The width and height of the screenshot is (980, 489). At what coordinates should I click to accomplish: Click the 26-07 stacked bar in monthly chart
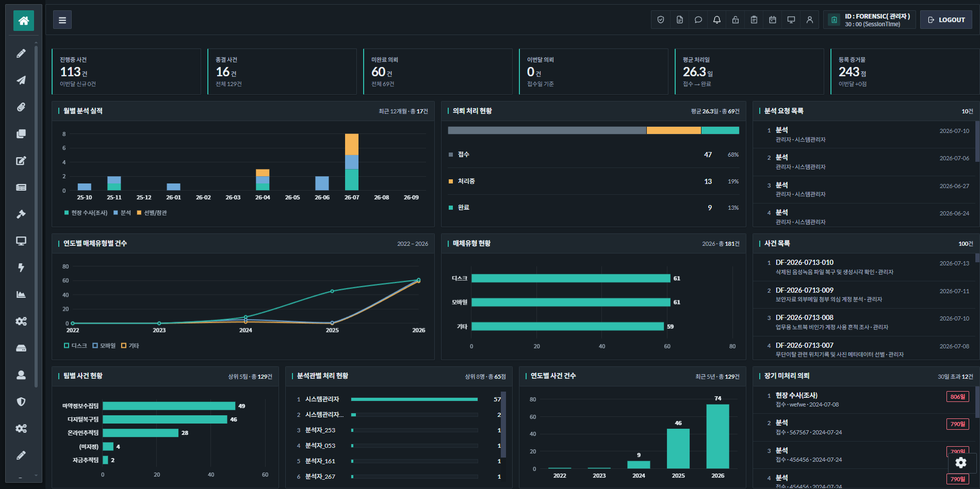pyautogui.click(x=352, y=162)
